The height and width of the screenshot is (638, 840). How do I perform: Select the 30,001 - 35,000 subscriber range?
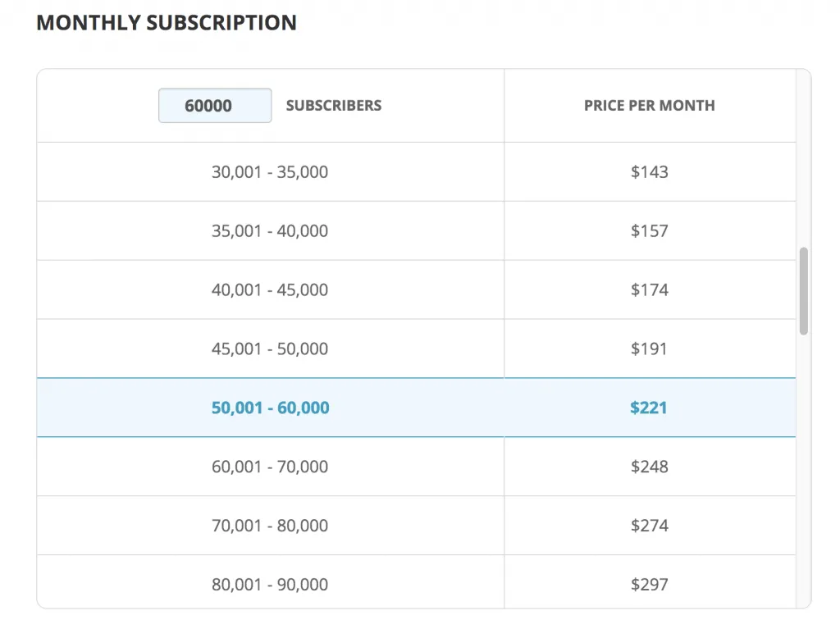270,172
